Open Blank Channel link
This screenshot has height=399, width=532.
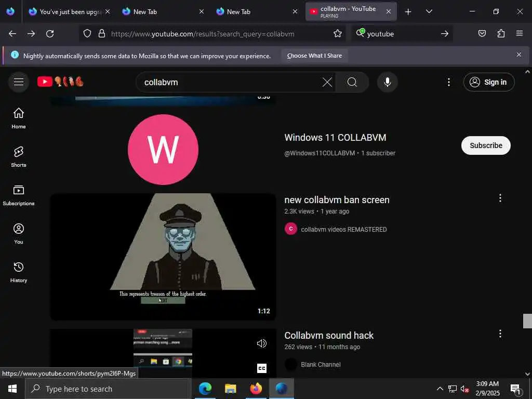320,364
